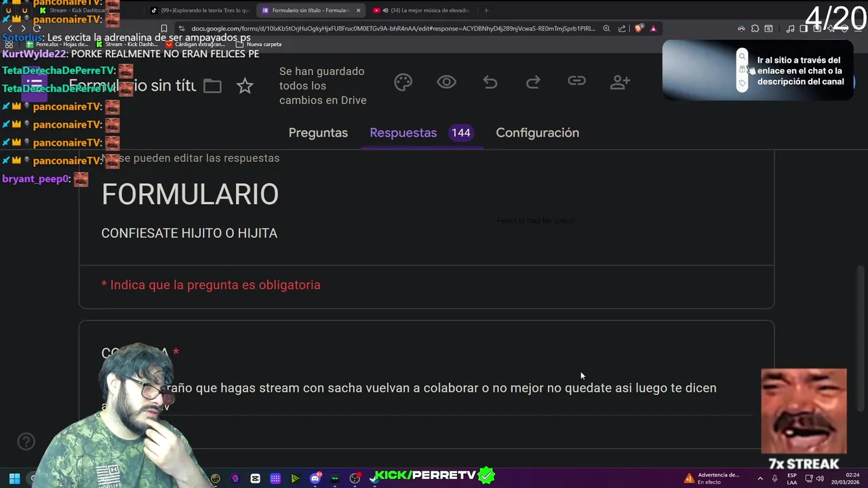Open the volume speaker tray icon
This screenshot has height=488, width=868.
pos(820,479)
